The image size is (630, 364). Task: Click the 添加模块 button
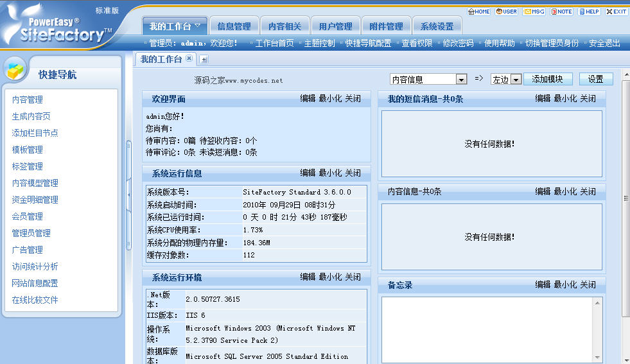tap(548, 79)
